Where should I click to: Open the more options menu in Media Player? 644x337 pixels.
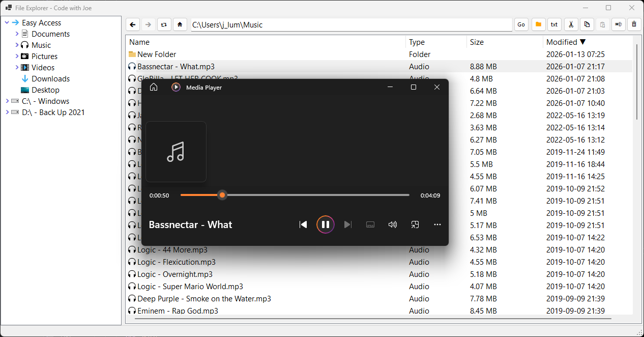coord(437,224)
